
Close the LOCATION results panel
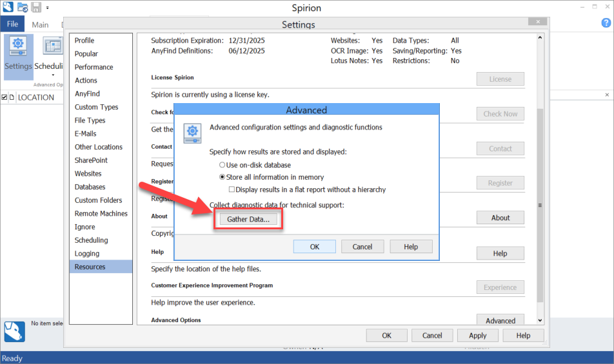[x=607, y=95]
